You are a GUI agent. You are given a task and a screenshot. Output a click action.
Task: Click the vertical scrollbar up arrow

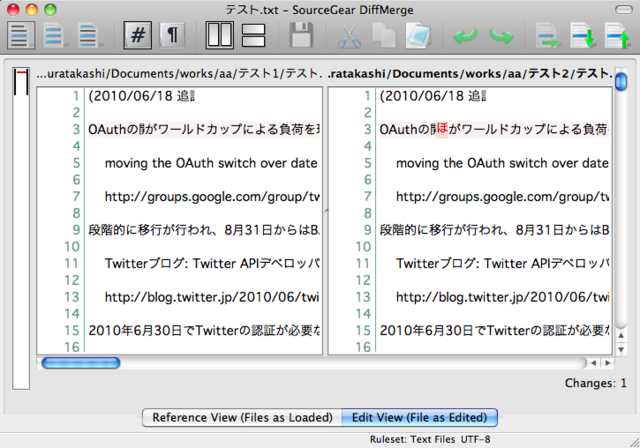pyautogui.click(x=621, y=335)
